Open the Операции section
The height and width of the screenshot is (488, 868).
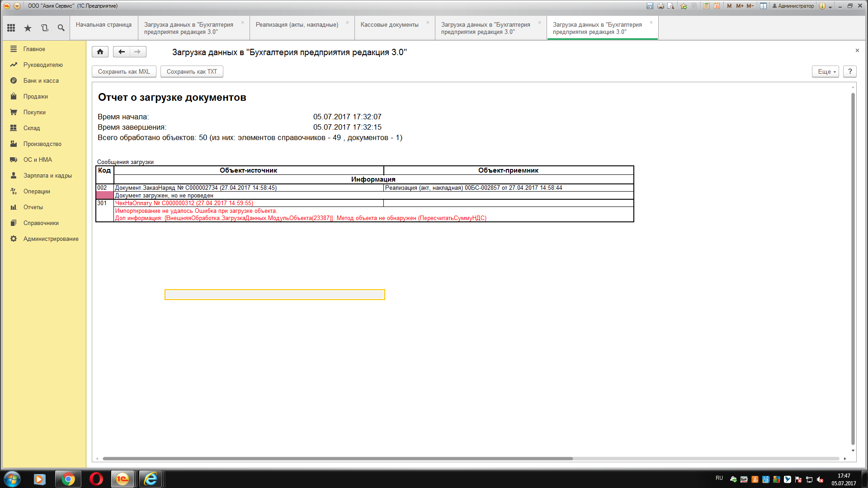44,191
